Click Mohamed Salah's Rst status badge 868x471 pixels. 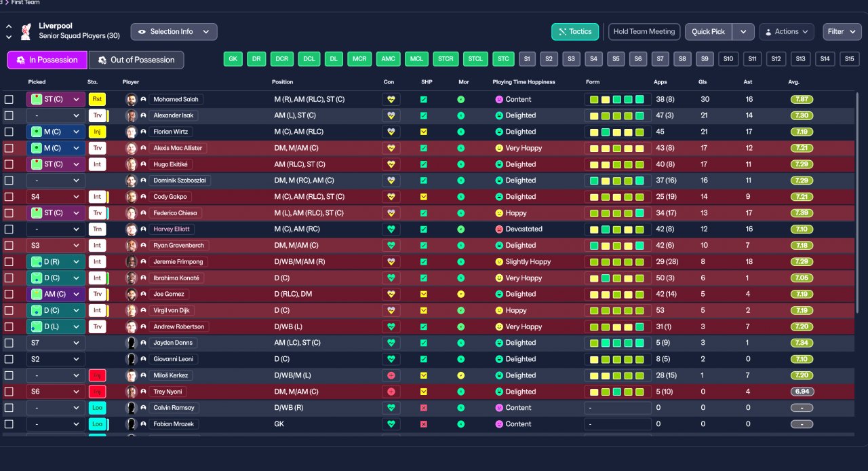97,99
